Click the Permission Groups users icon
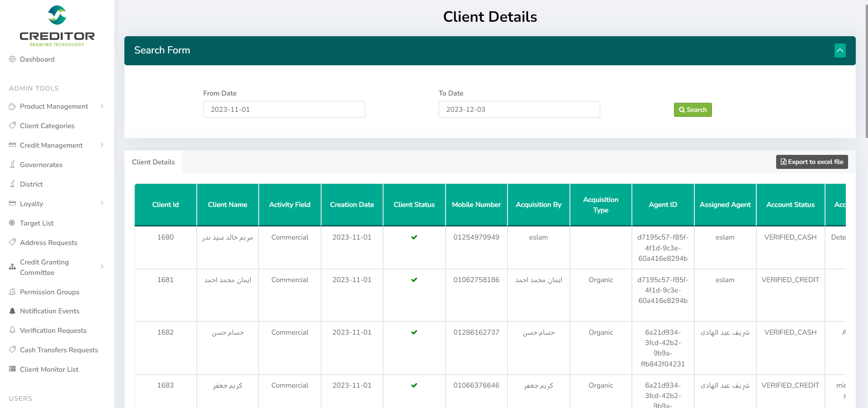Viewport: 868px width, 408px height. pos(12,292)
